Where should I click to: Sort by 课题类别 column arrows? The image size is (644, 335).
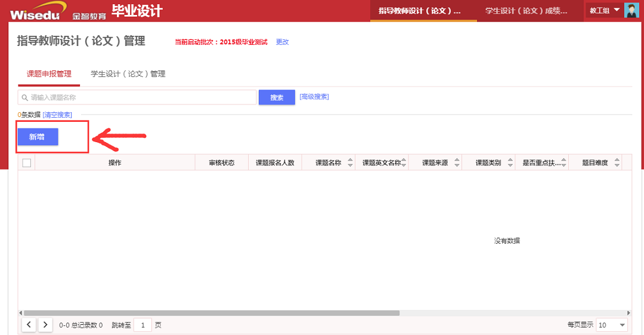tap(510, 162)
